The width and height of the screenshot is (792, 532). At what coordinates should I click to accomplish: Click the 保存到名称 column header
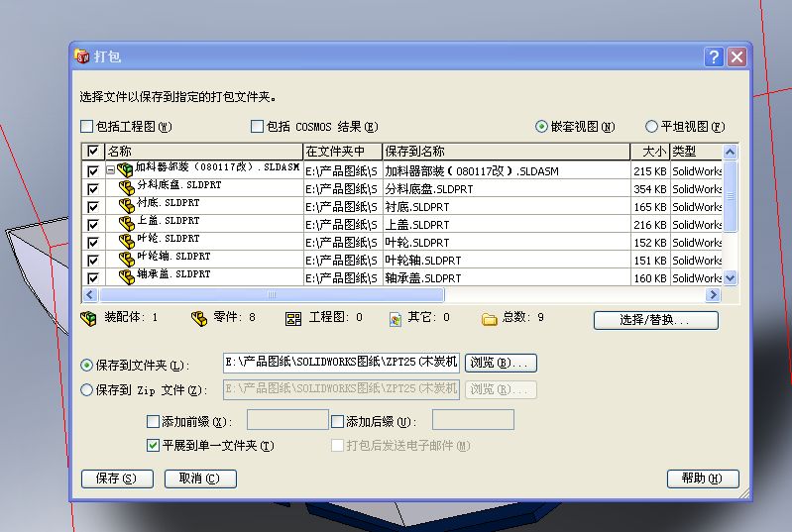coord(507,151)
